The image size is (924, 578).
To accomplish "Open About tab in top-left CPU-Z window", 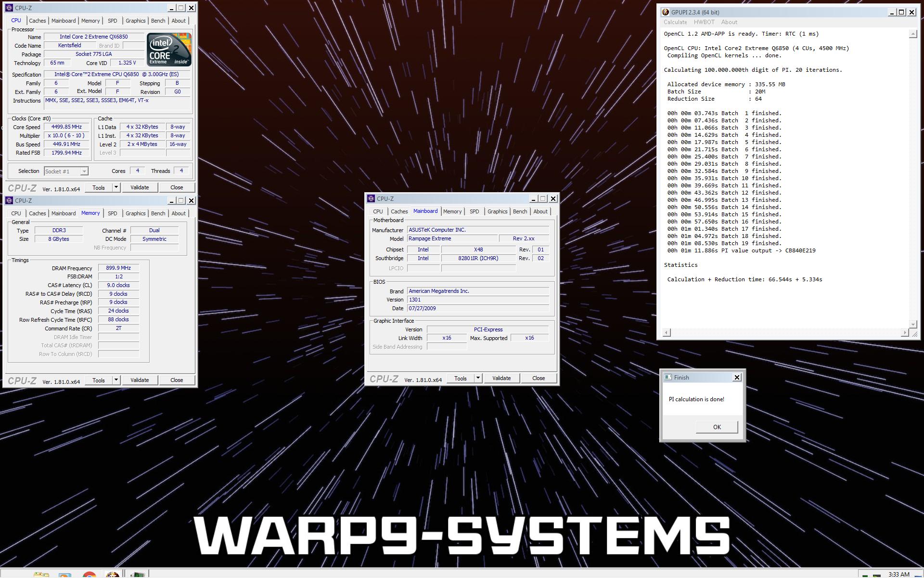I will (x=179, y=21).
